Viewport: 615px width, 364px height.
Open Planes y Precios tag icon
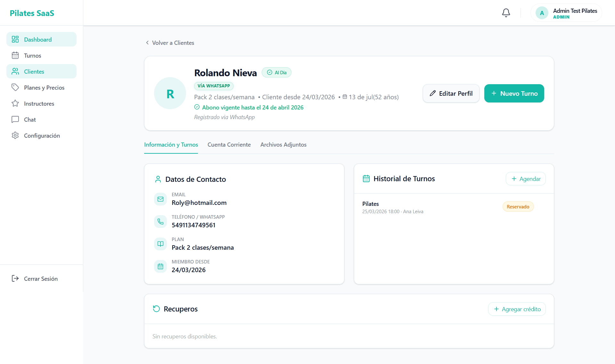click(x=15, y=87)
